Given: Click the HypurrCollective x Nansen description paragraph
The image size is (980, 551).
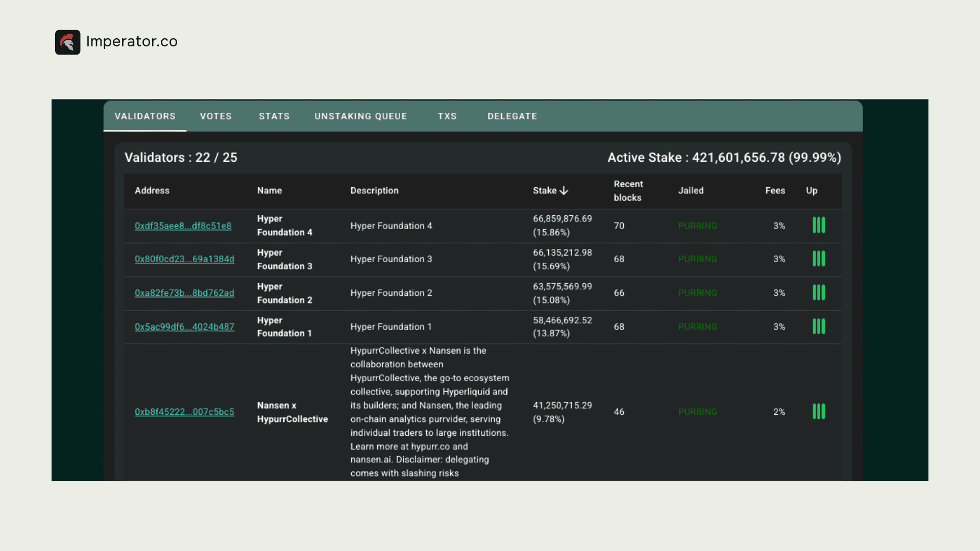Looking at the screenshot, I should (x=430, y=412).
